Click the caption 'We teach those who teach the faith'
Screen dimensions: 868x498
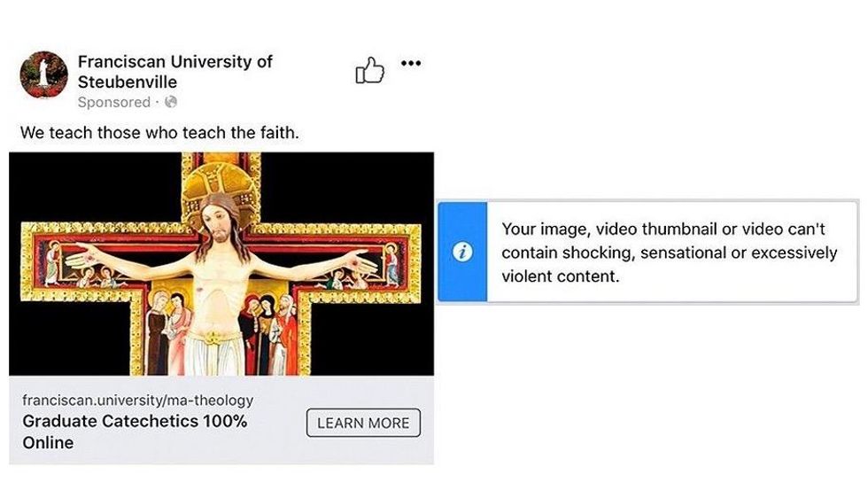click(159, 133)
